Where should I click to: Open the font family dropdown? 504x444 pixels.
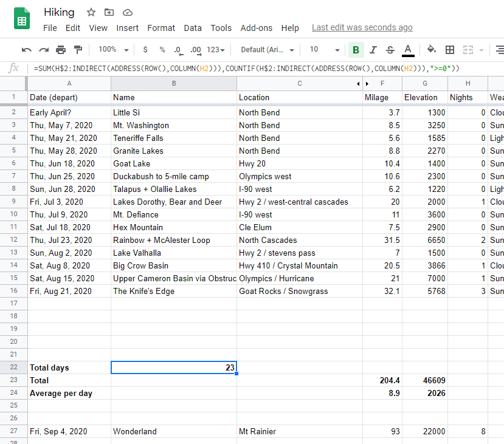(x=268, y=50)
